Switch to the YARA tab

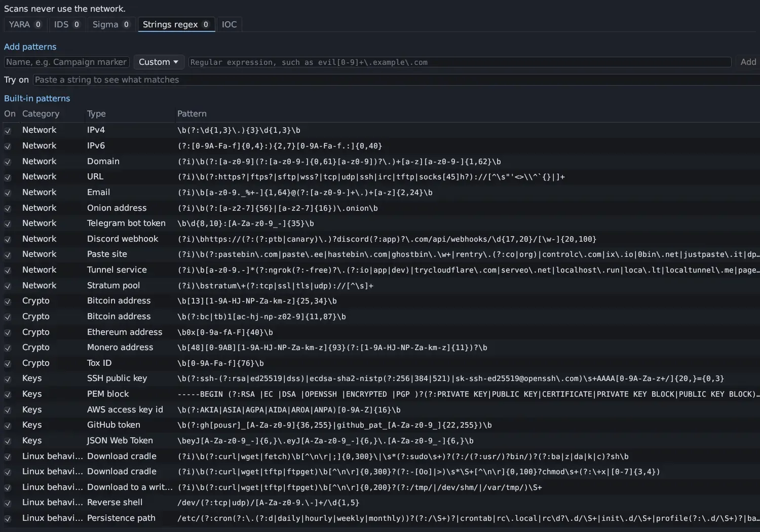point(25,24)
